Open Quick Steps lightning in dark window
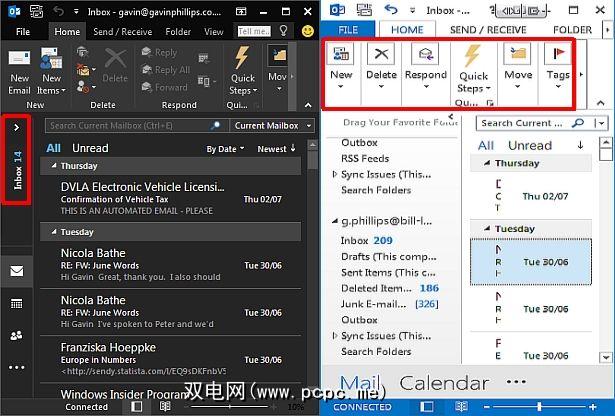The image size is (615, 416). [x=243, y=71]
